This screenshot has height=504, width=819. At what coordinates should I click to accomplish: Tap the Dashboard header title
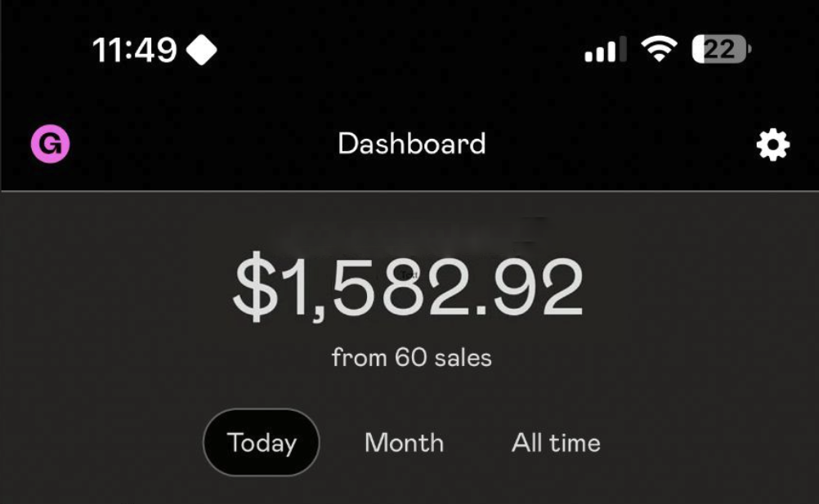click(411, 145)
